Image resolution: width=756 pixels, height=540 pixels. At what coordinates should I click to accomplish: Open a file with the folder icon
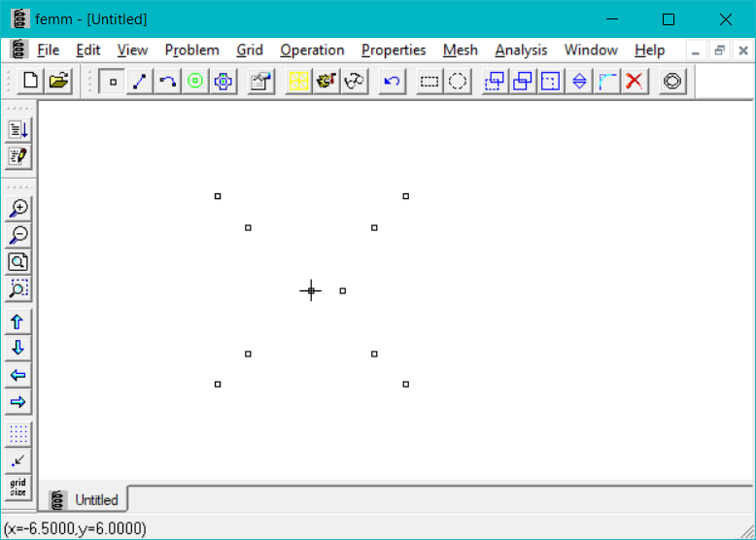click(x=58, y=81)
